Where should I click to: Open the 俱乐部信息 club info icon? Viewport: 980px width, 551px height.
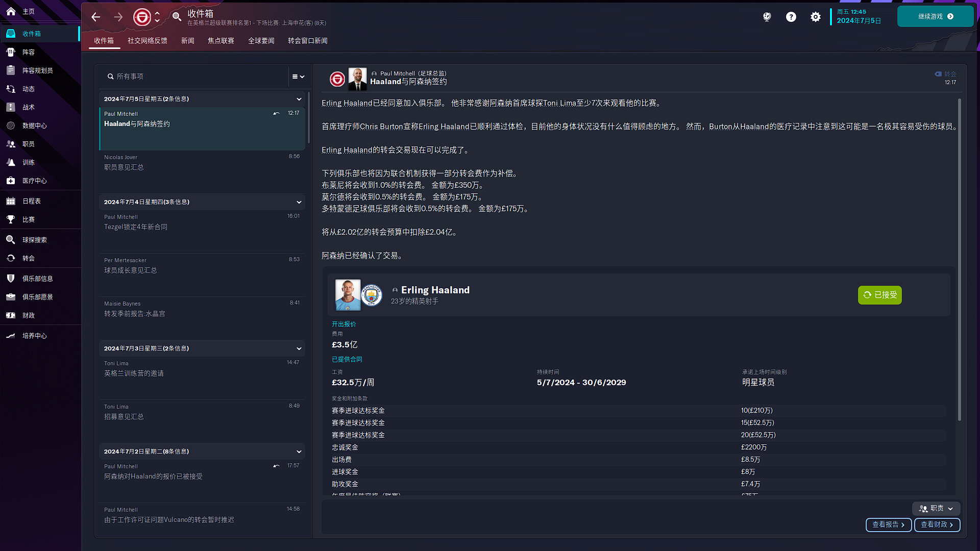click(x=11, y=279)
